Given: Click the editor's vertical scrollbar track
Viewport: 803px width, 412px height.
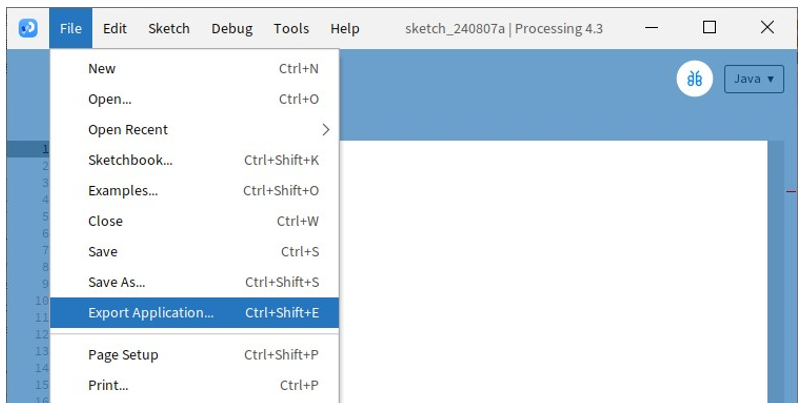Looking at the screenshot, I should pos(776,272).
